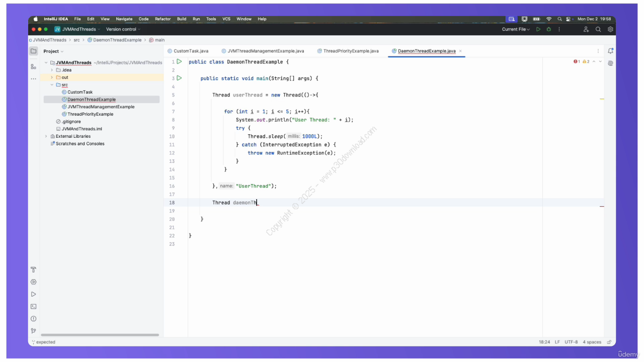644x362 pixels.
Task: Select CustomTask in project tree
Action: 80,92
